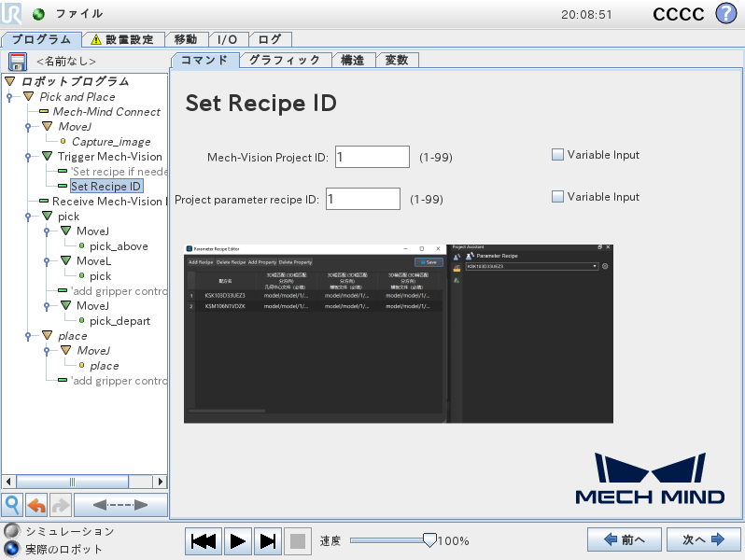Screen dimensions: 745x560
Task: Collapse the place folder node
Action: [x=47, y=335]
